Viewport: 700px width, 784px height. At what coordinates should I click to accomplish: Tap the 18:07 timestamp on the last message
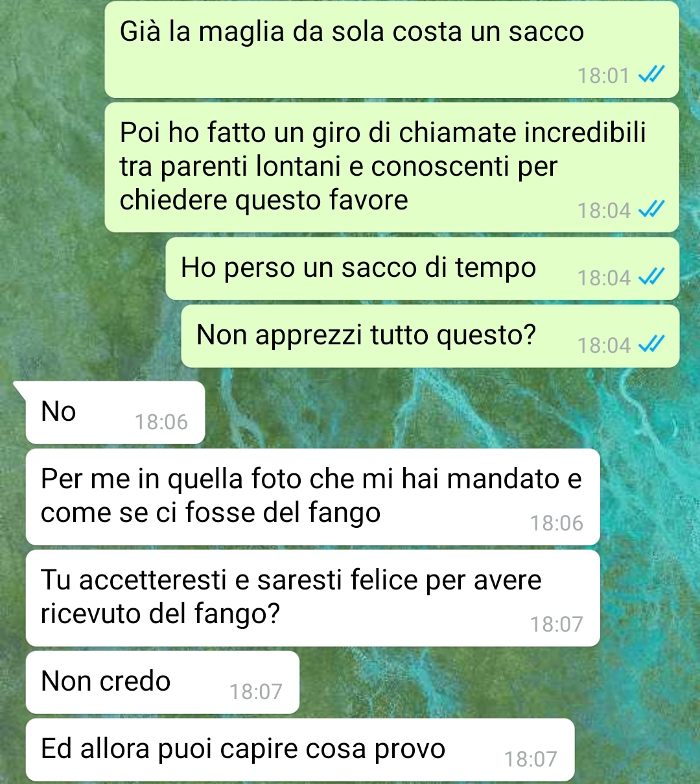pyautogui.click(x=531, y=759)
